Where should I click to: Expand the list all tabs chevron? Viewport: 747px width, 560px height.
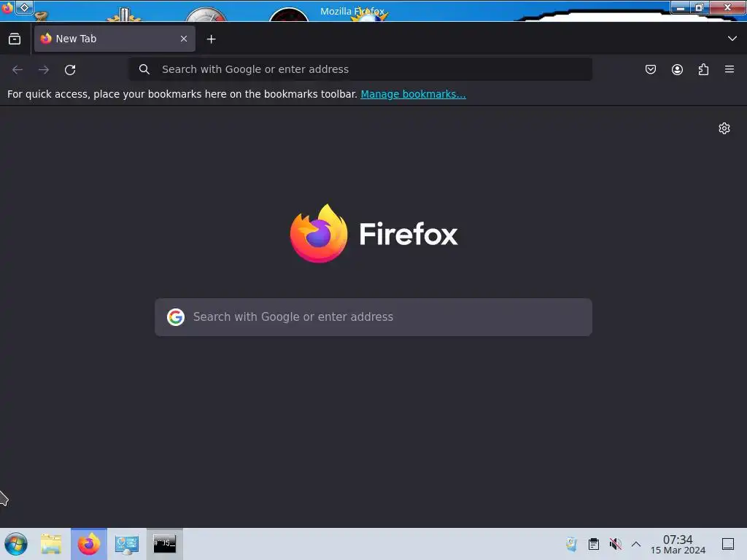click(732, 39)
